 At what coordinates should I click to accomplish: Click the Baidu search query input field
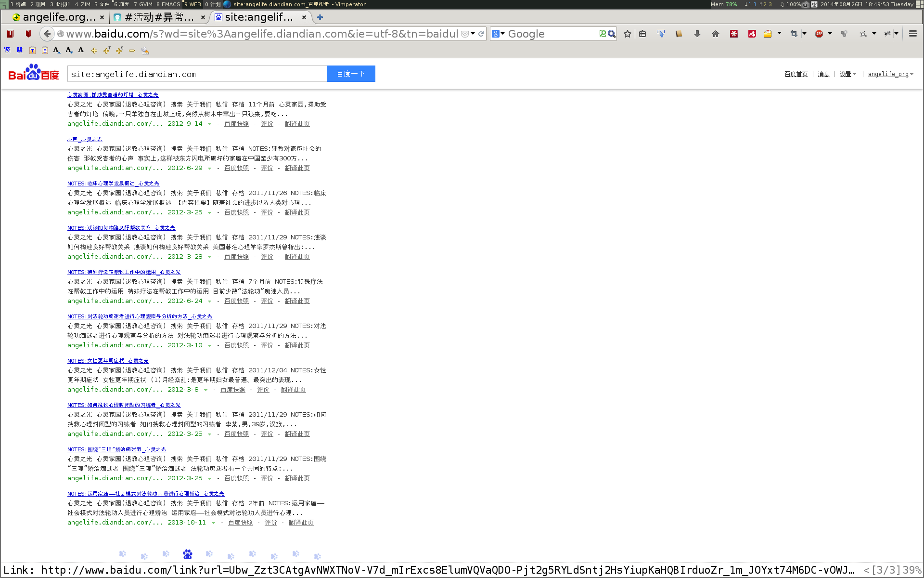click(x=197, y=74)
